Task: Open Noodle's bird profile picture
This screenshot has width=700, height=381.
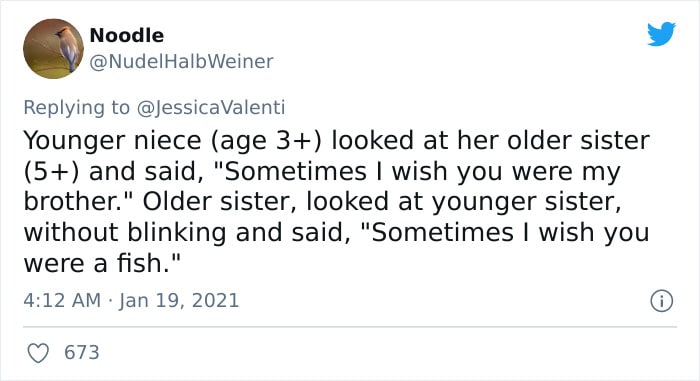Action: (54, 49)
